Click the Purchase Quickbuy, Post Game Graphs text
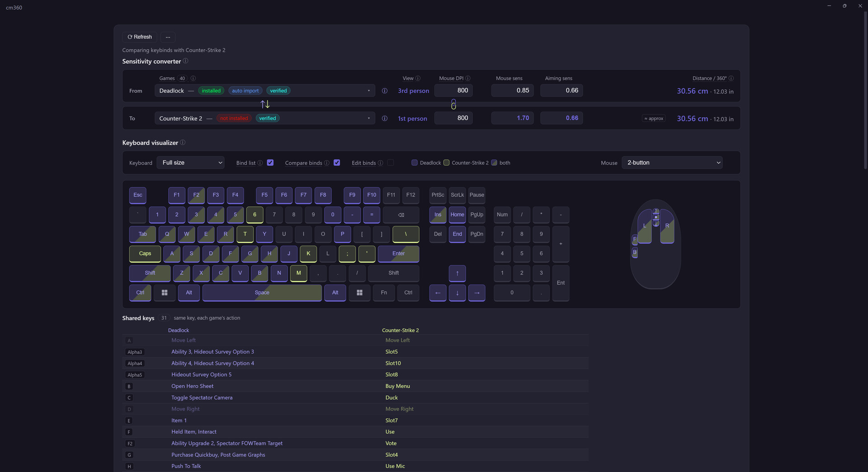The height and width of the screenshot is (472, 868). pyautogui.click(x=218, y=455)
